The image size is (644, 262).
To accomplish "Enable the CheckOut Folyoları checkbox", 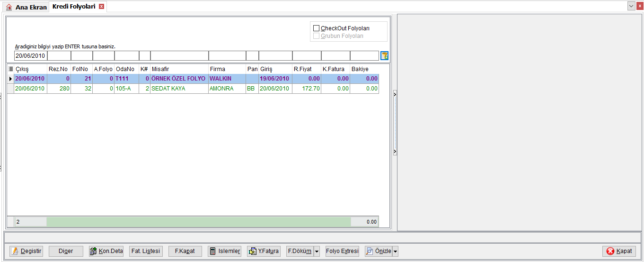I will pos(316,28).
